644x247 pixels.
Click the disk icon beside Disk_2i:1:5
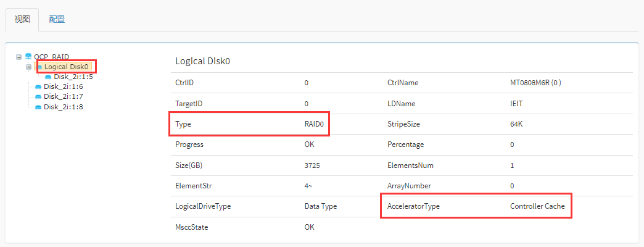[x=48, y=77]
